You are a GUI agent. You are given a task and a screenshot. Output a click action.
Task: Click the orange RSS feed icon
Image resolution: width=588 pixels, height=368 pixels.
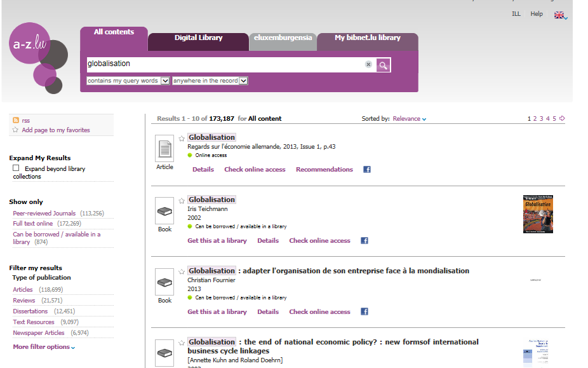tap(15, 120)
